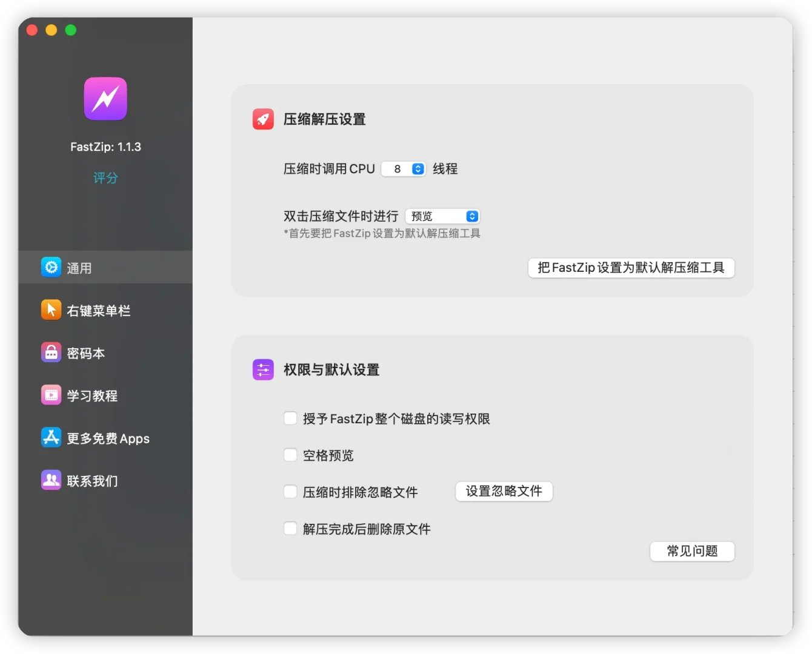
Task: Check 压缩时排除忽略文件
Action: tap(290, 492)
